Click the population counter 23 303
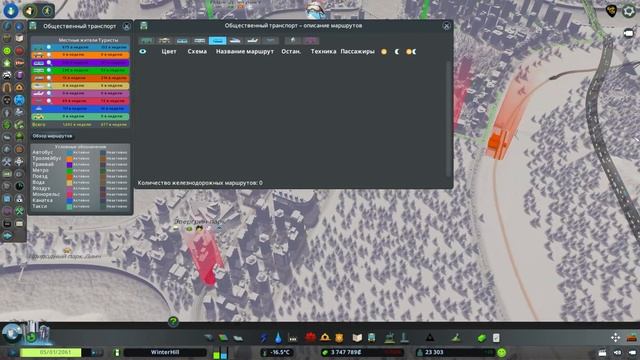Screen dimensions: 640x360 [x=434, y=352]
